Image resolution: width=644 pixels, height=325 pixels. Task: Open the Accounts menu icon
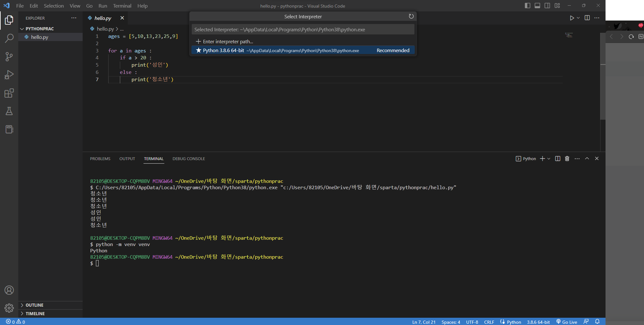[x=9, y=290]
